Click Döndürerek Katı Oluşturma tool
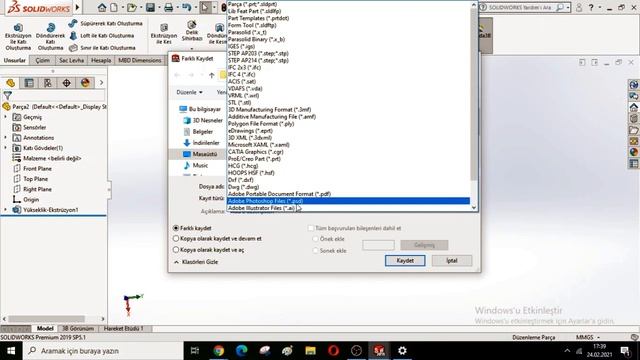The width and height of the screenshot is (640, 360). coord(51,36)
